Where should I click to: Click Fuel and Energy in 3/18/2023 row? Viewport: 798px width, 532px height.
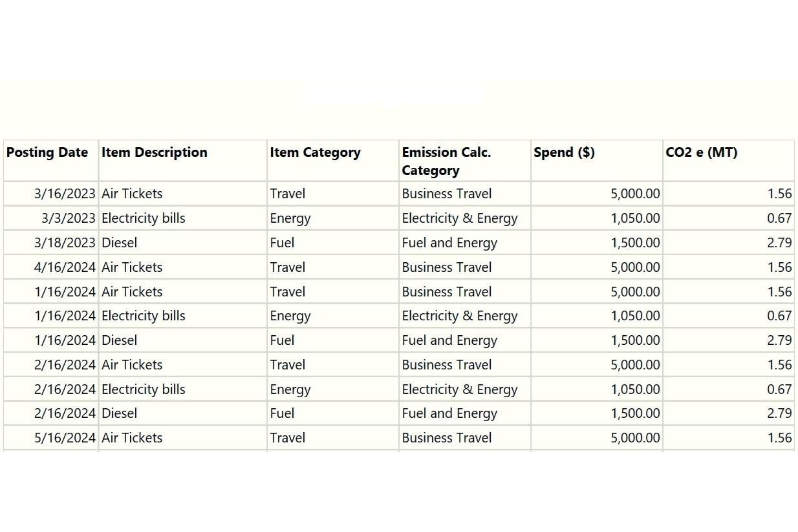pyautogui.click(x=449, y=243)
